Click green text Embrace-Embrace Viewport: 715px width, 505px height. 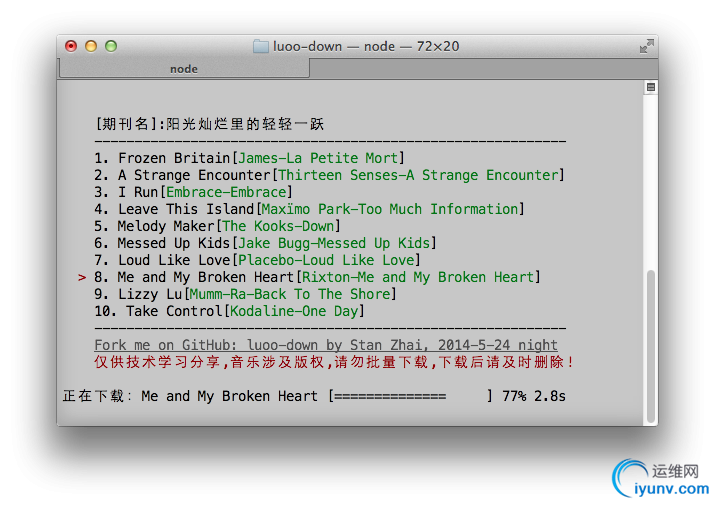click(x=226, y=192)
